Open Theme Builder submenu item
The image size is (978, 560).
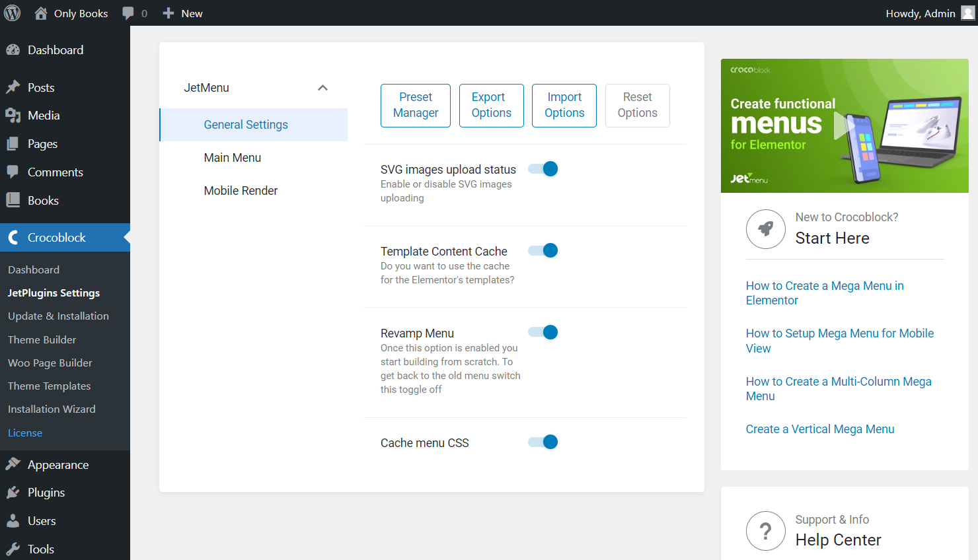coord(42,339)
